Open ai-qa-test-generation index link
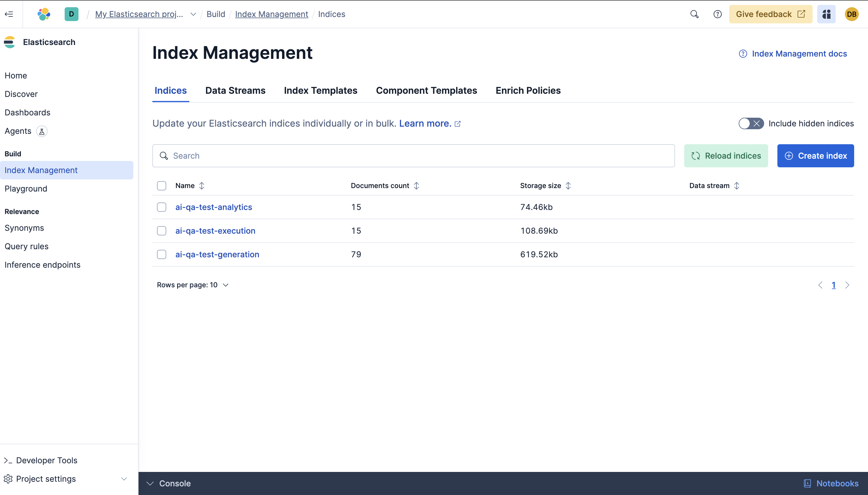This screenshot has height=495, width=868. coord(217,254)
